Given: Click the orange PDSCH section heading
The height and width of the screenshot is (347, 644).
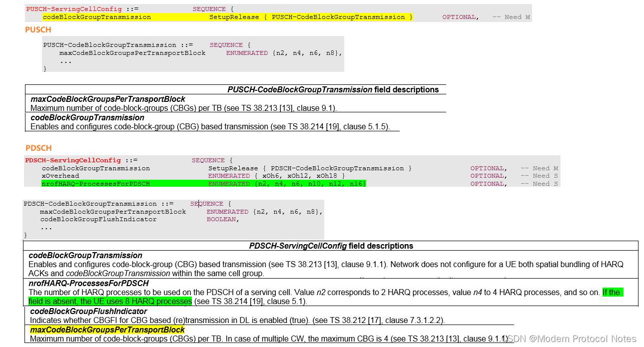Looking at the screenshot, I should tap(39, 148).
